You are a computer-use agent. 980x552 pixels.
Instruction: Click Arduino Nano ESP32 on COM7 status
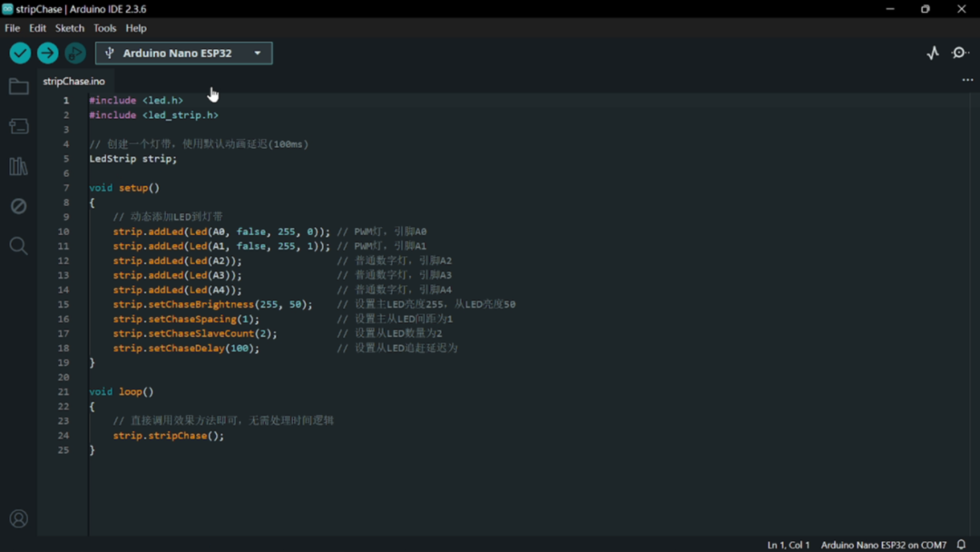point(883,545)
